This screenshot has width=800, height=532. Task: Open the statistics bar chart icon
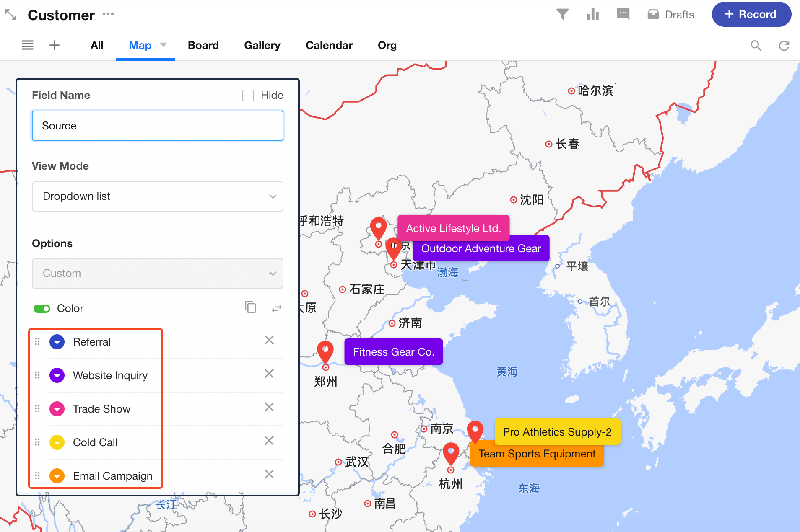coord(593,15)
